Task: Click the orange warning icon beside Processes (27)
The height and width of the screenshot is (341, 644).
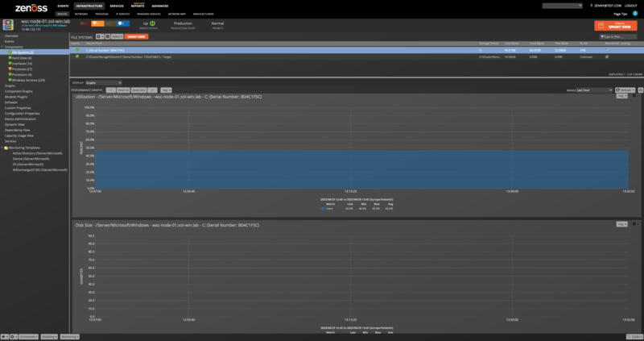Action: coord(10,69)
